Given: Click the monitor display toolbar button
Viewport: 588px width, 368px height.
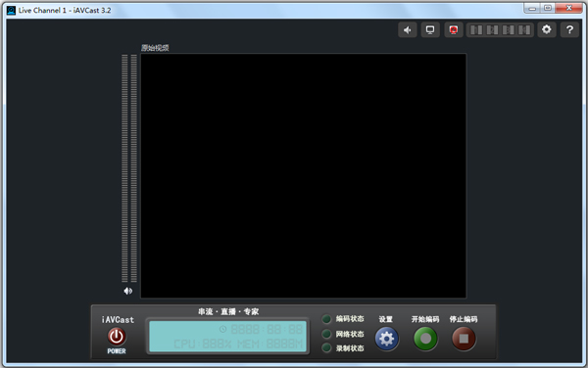Looking at the screenshot, I should click(x=430, y=30).
